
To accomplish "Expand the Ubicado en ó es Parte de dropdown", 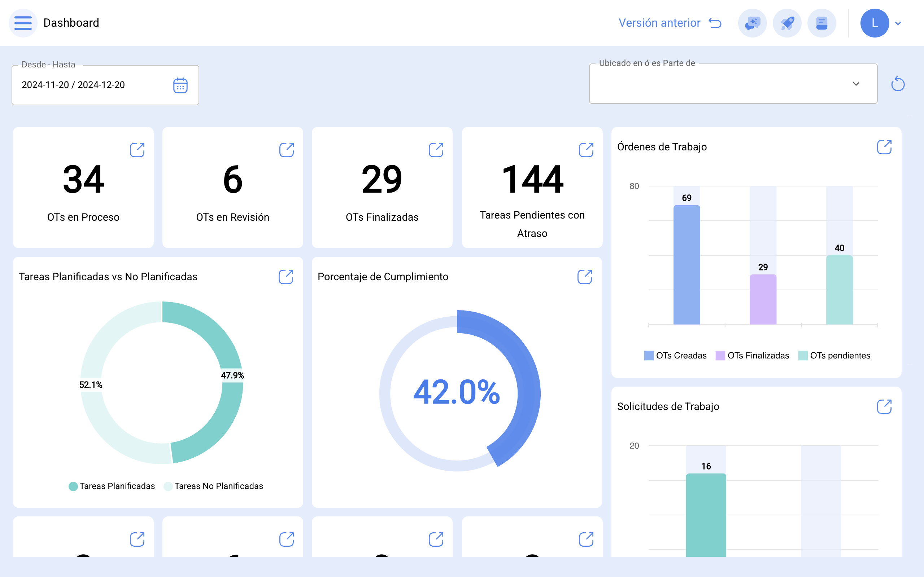I will [x=856, y=84].
